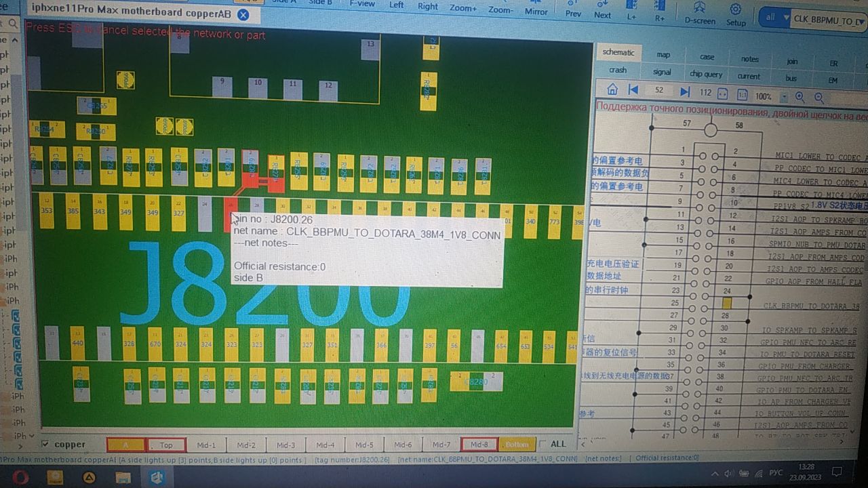Rotate board view Right
The width and height of the screenshot is (868, 488).
pyautogui.click(x=428, y=6)
